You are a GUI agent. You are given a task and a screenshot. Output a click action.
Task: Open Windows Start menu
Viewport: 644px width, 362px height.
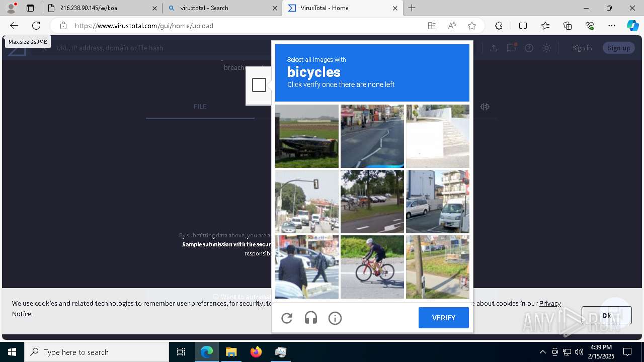[12, 352]
